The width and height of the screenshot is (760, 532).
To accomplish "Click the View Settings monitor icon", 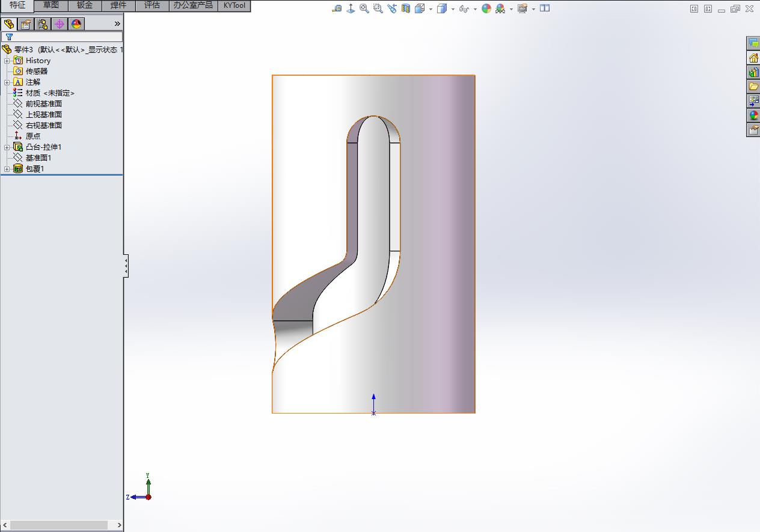I will [522, 8].
